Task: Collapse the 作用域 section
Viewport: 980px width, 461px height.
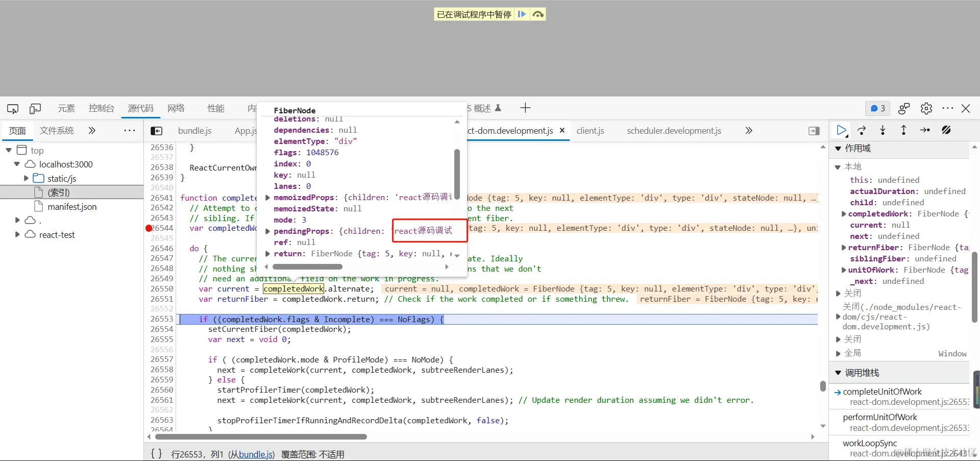Action: pyautogui.click(x=838, y=149)
